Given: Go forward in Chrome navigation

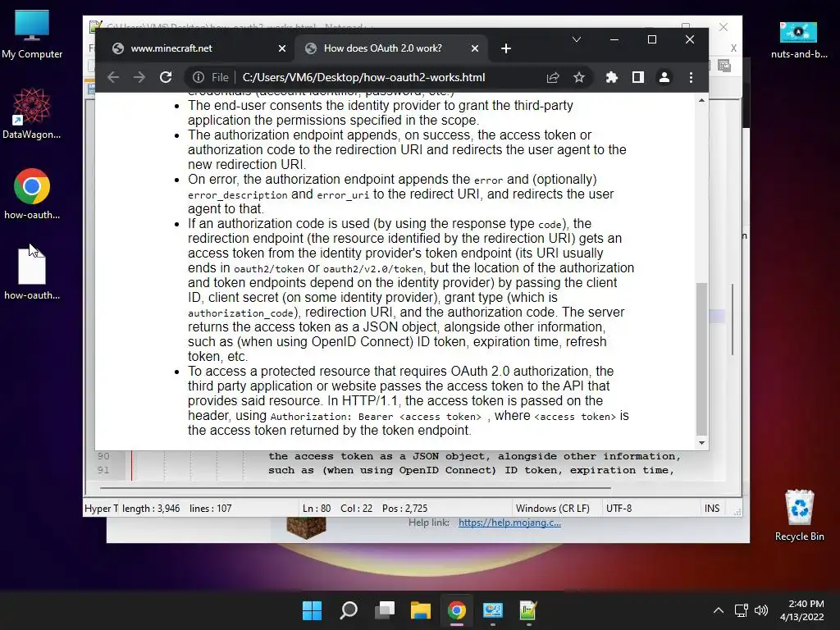Looking at the screenshot, I should 139,77.
